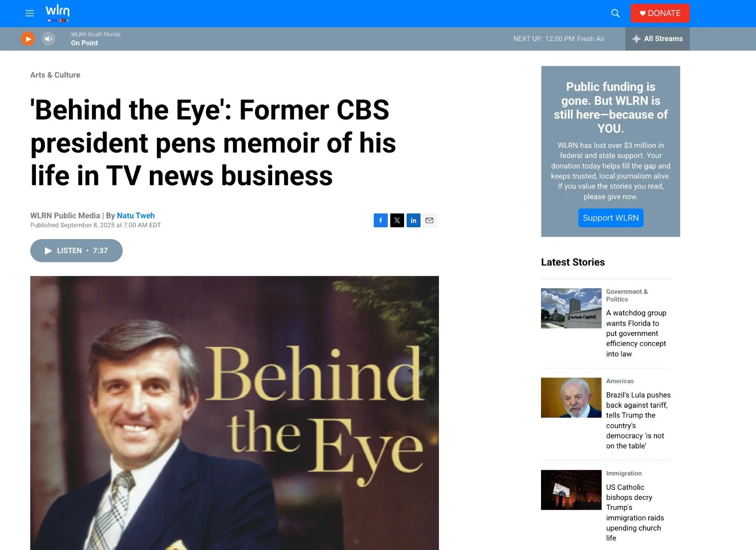This screenshot has height=550, width=756.
Task: Share article on Facebook
Action: point(381,220)
